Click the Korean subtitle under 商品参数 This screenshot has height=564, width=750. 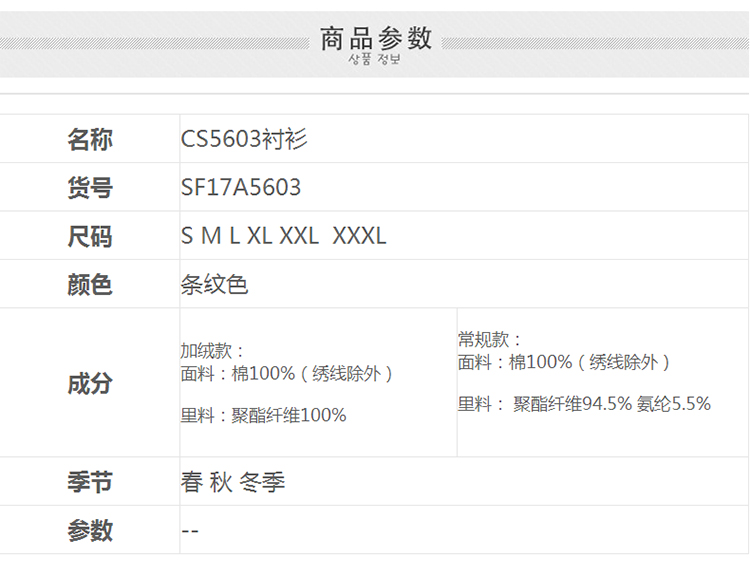[375, 60]
